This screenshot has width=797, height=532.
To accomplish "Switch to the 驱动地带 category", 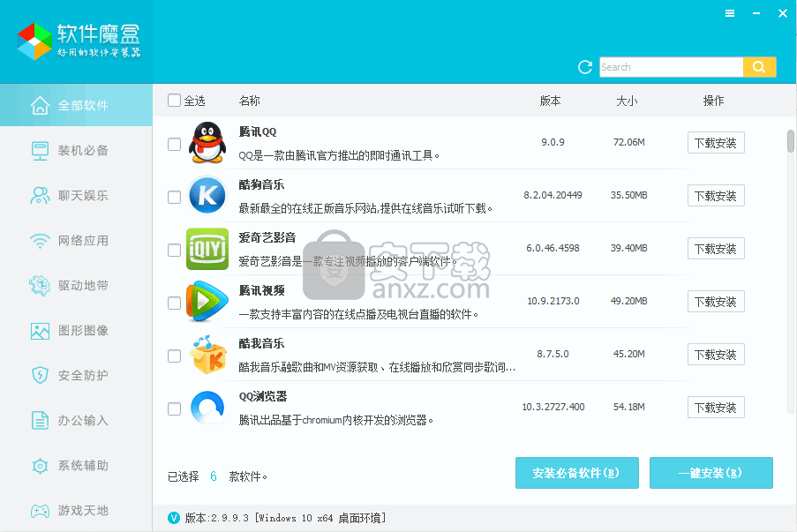I will (76, 286).
